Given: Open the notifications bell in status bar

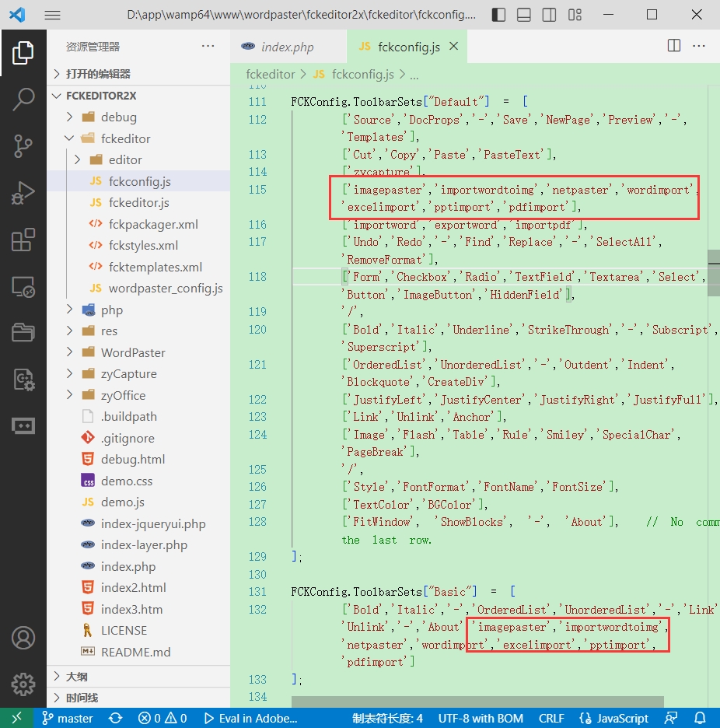Looking at the screenshot, I should (x=700, y=718).
